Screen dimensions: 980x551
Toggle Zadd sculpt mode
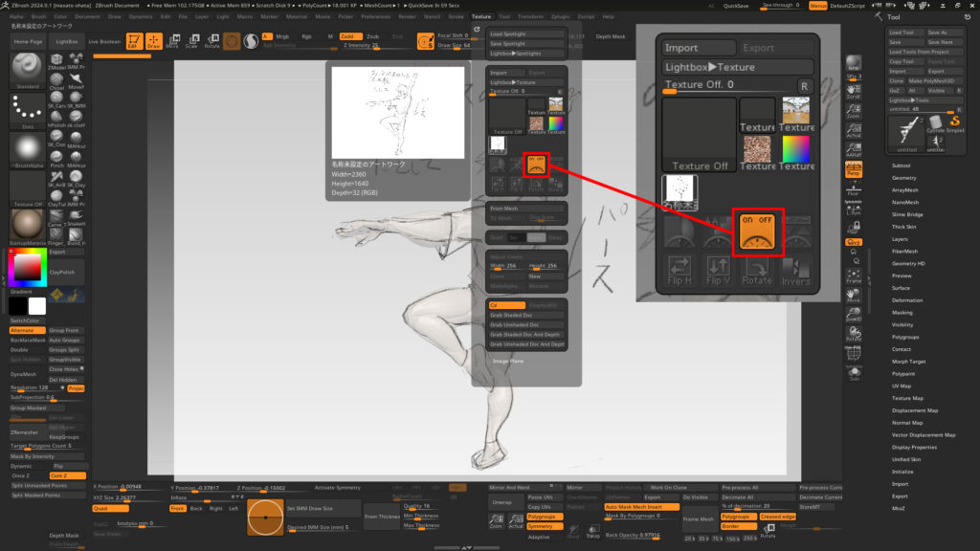point(345,36)
